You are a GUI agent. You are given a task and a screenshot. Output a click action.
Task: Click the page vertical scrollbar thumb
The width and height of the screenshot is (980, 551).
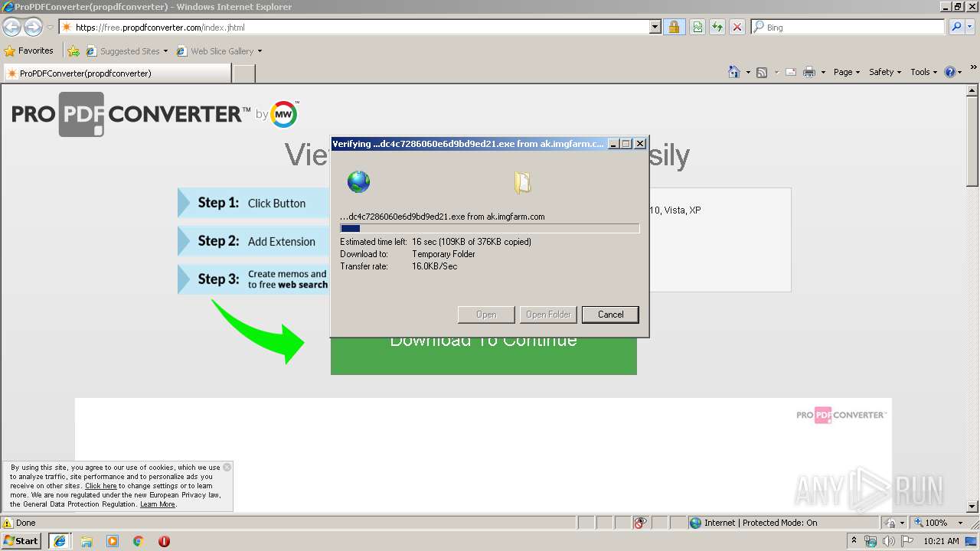click(x=972, y=140)
